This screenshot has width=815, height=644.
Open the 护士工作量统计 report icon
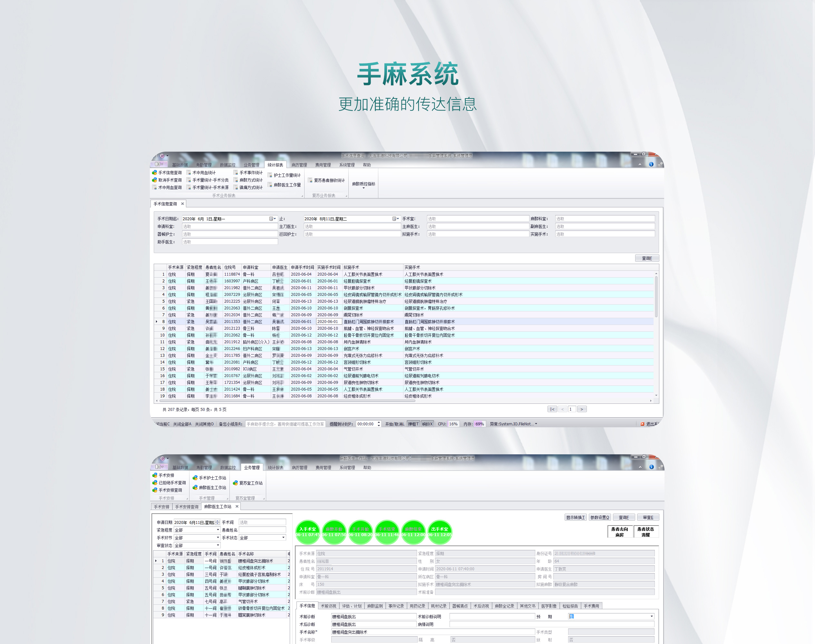270,175
